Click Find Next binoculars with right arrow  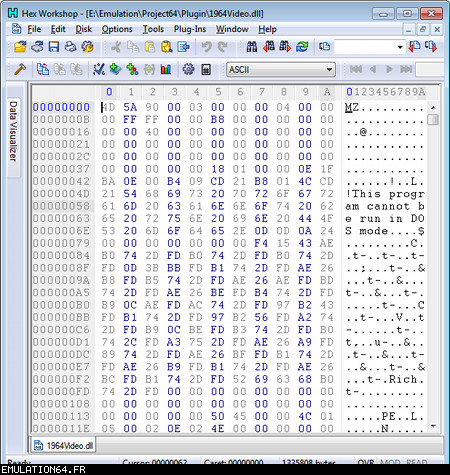pyautogui.click(x=285, y=47)
